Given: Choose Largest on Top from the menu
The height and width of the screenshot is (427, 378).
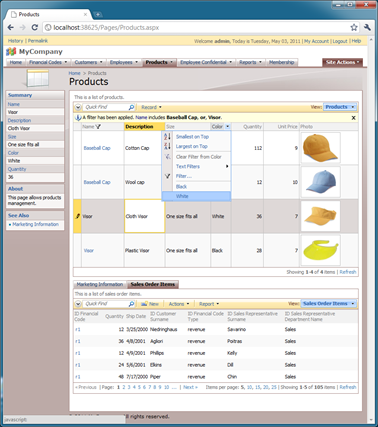Looking at the screenshot, I should (192, 146).
